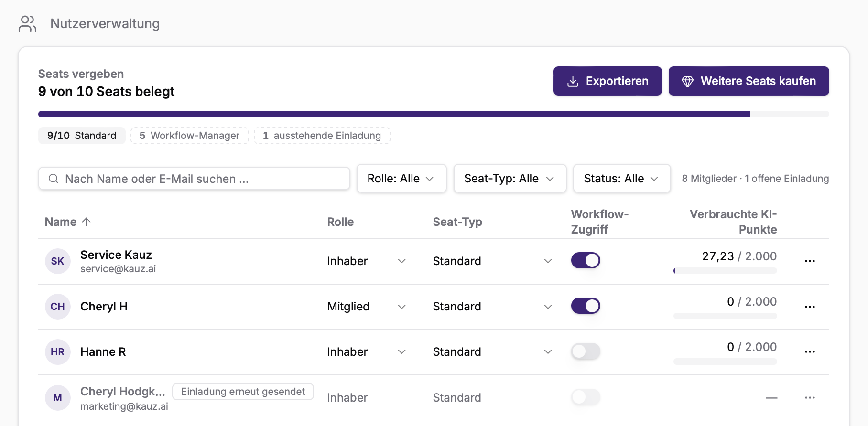Click the HR avatar of Hanne R
Image resolution: width=868 pixels, height=426 pixels.
pyautogui.click(x=58, y=352)
